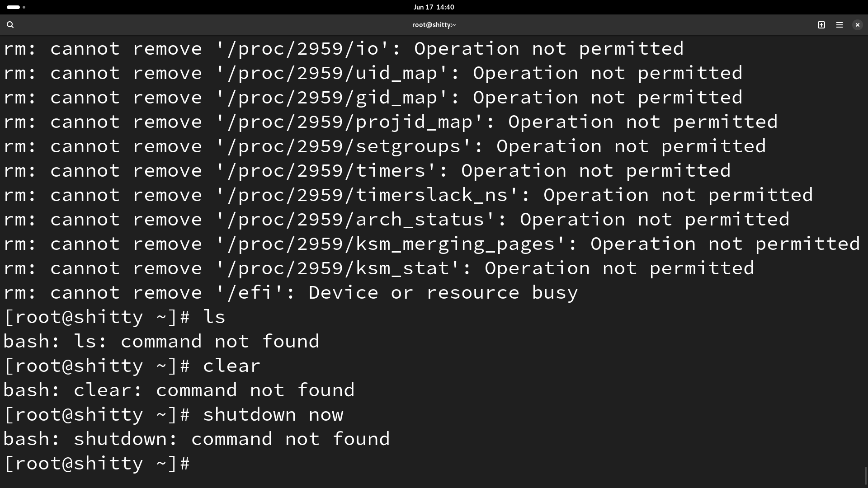The width and height of the screenshot is (868, 488).
Task: Click the date/time display Jun 17 14:40
Action: (x=434, y=7)
